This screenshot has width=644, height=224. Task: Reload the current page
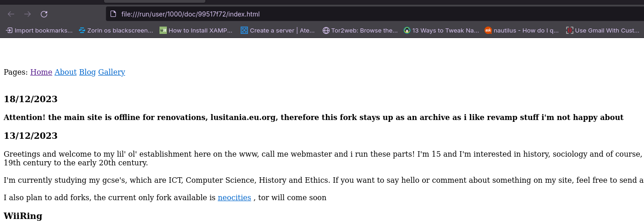point(44,14)
